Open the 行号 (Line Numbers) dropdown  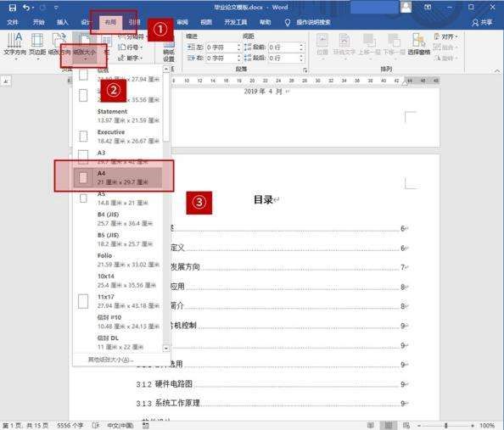point(130,47)
